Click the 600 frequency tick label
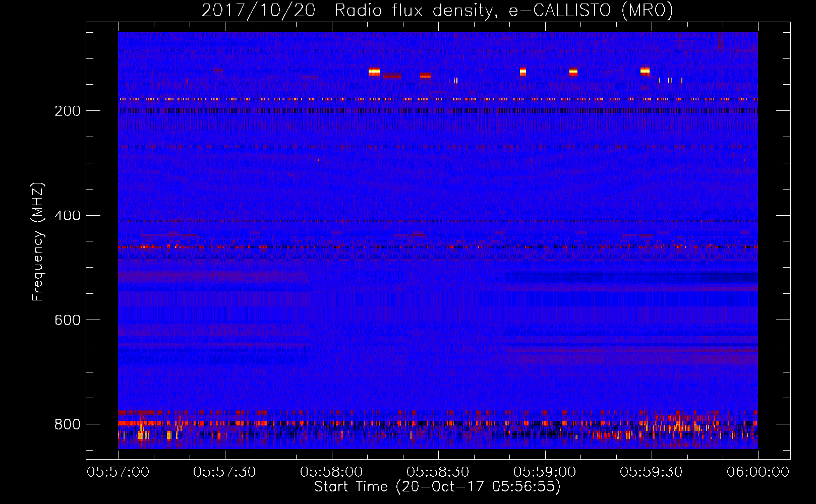 click(x=68, y=321)
